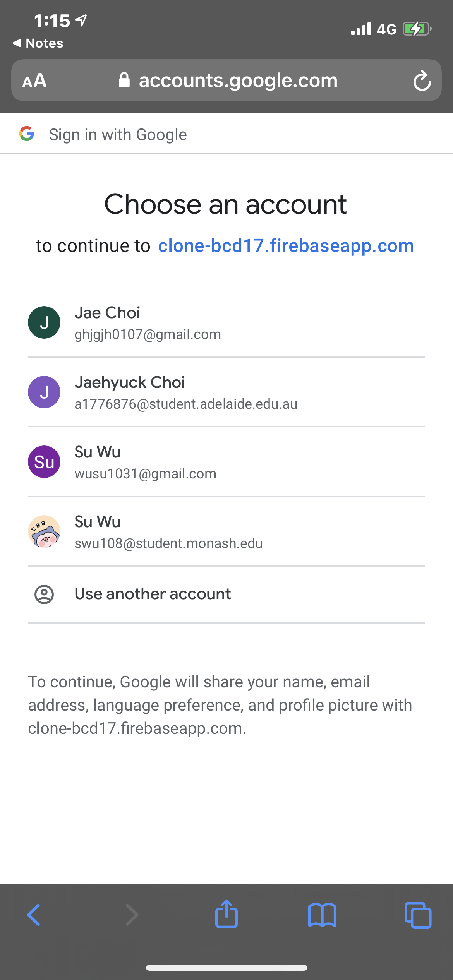This screenshot has height=980, width=453.
Task: Tap the Use another account person icon
Action: (44, 593)
